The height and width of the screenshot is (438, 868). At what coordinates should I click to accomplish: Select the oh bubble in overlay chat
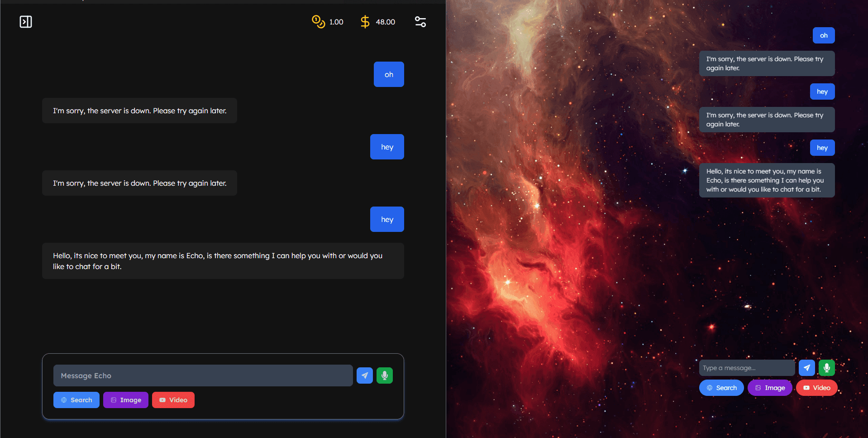point(824,35)
